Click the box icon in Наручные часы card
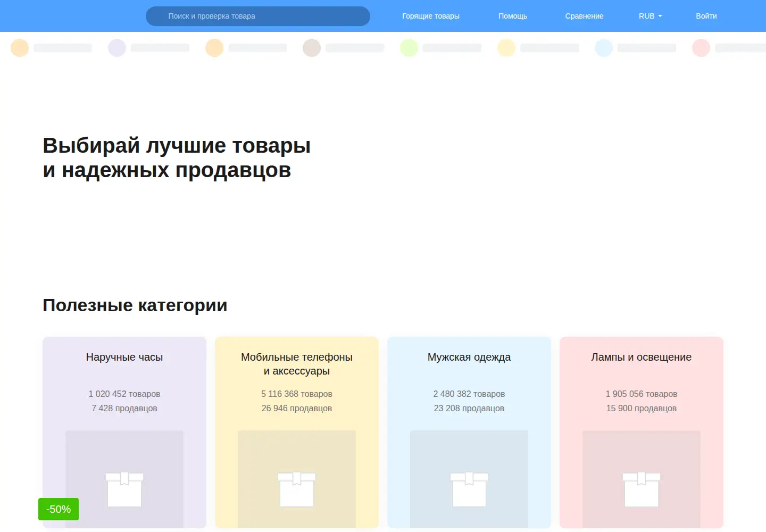 point(124,489)
